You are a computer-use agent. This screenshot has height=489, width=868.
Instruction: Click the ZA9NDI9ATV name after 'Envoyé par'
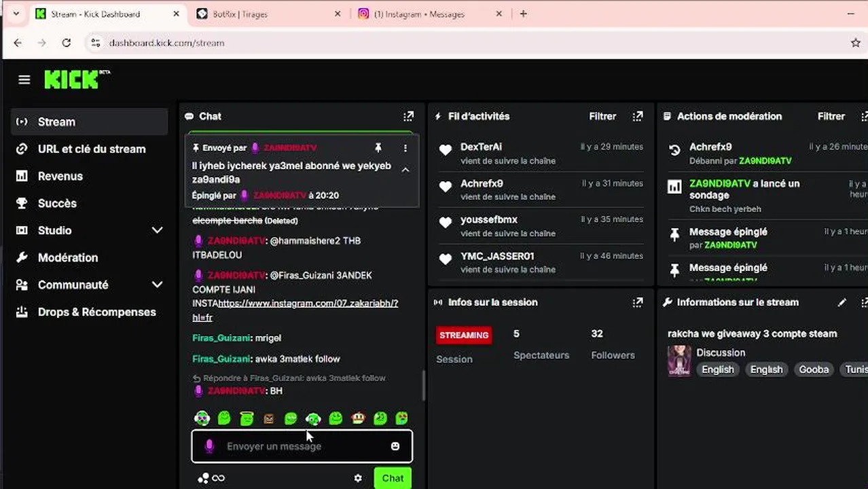tap(290, 147)
